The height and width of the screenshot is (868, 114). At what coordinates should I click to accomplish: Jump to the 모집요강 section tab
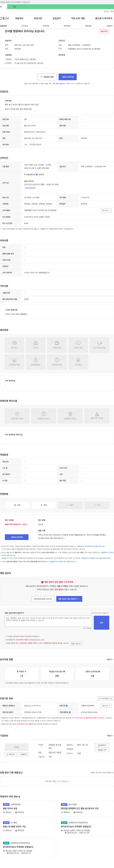pyautogui.click(x=3, y=26)
